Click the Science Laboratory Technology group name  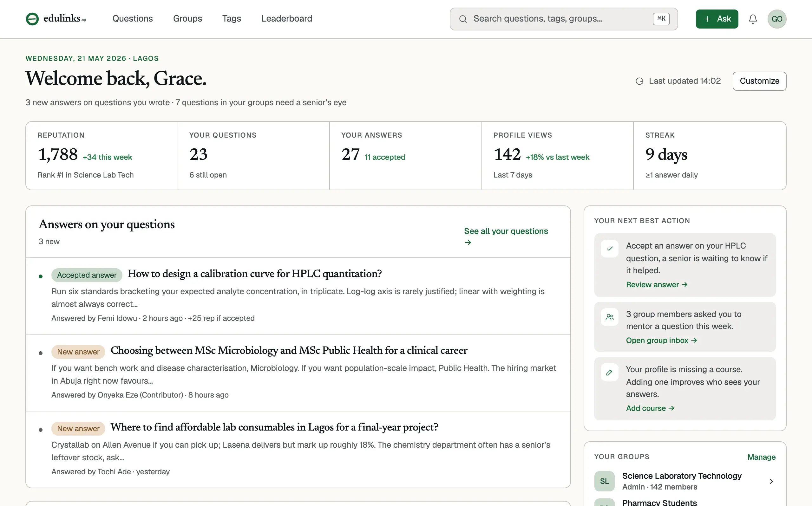682,476
